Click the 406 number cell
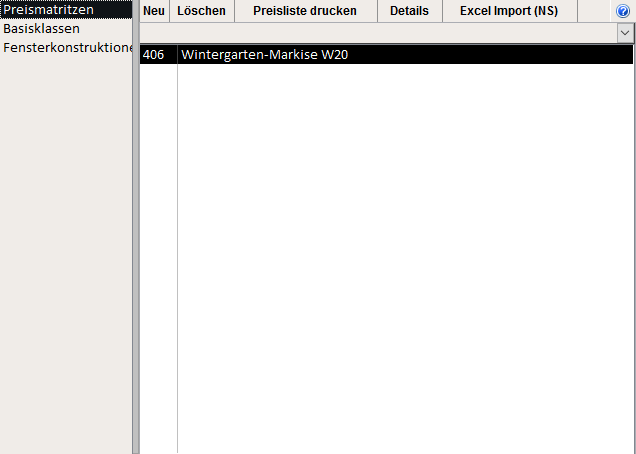This screenshot has width=636, height=454. [154, 55]
